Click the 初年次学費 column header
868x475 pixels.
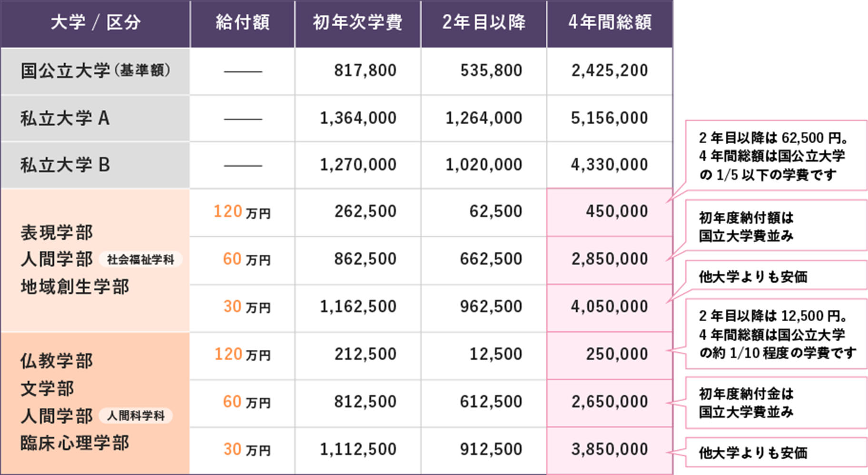357,23
